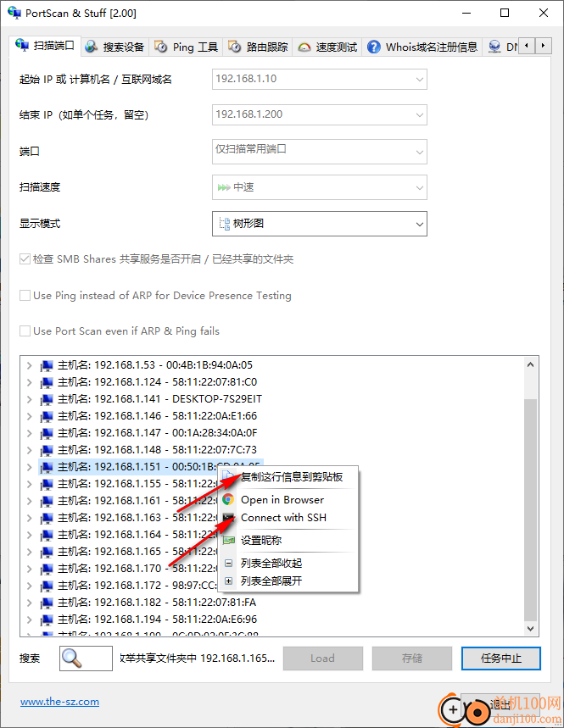Click computer icon of host 192.168.1.161
564x728 pixels.
point(47,502)
